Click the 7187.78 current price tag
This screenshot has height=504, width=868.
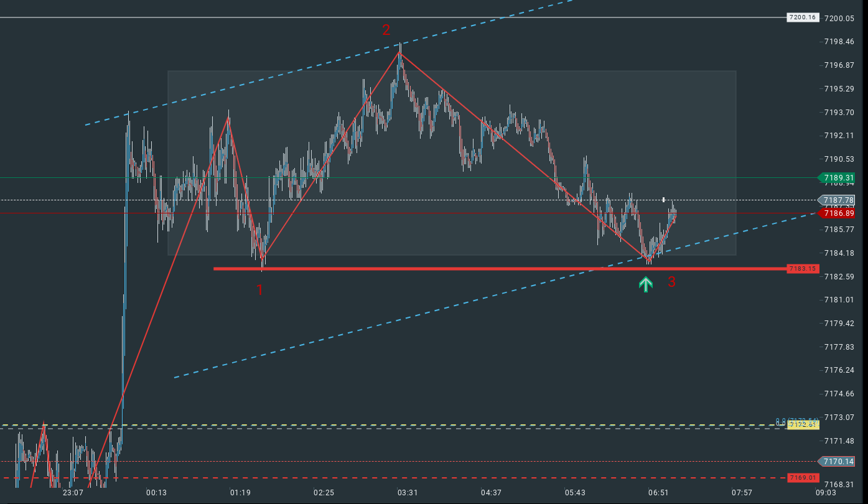tap(838, 200)
